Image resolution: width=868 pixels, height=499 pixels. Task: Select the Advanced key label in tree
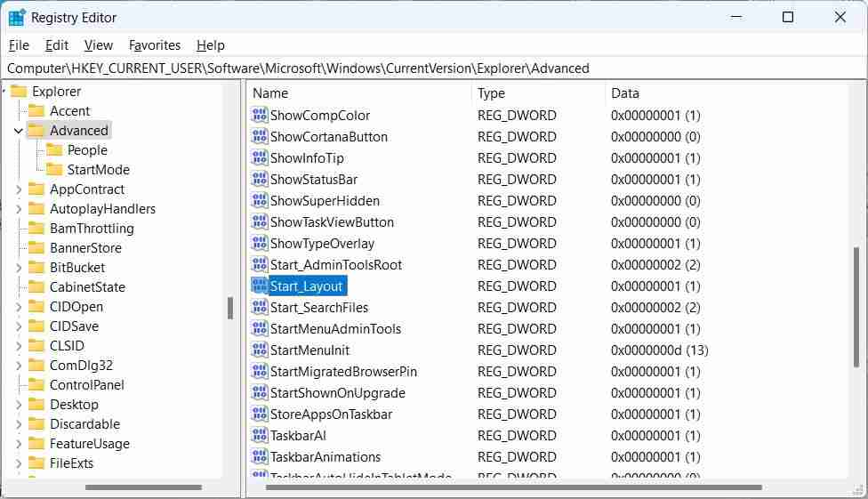tap(79, 130)
